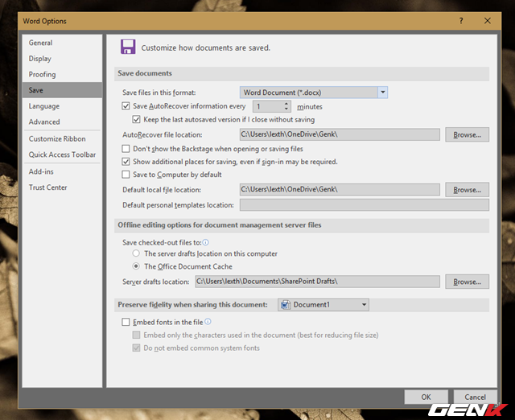Viewport: 515px width, 420px height.
Task: Select the server drafts location radio button
Action: click(136, 253)
